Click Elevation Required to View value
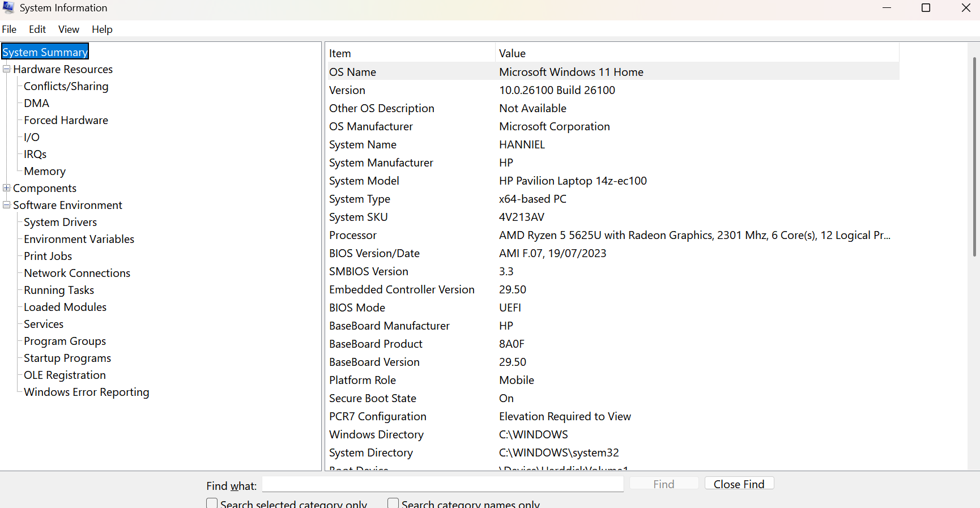 pyautogui.click(x=565, y=416)
